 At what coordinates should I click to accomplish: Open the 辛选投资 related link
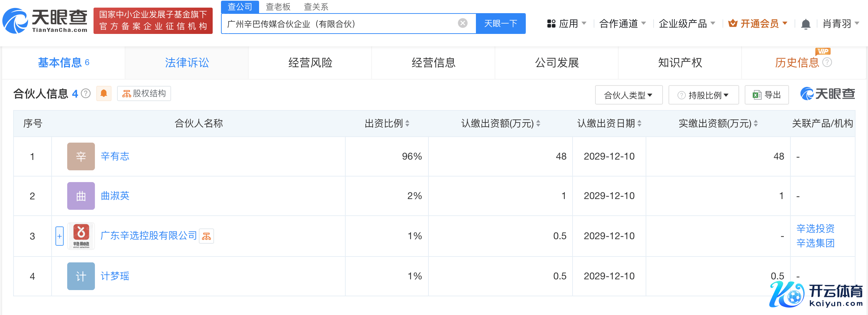click(815, 228)
